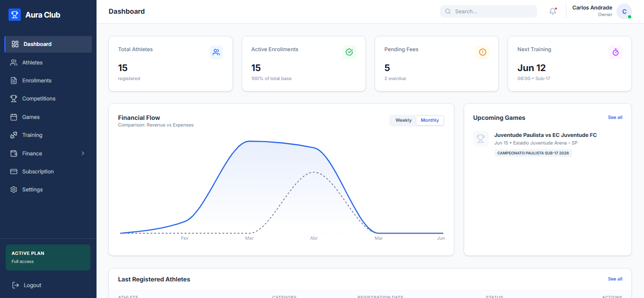Click the Aura Club brand name
This screenshot has height=298, width=644.
[43, 15]
